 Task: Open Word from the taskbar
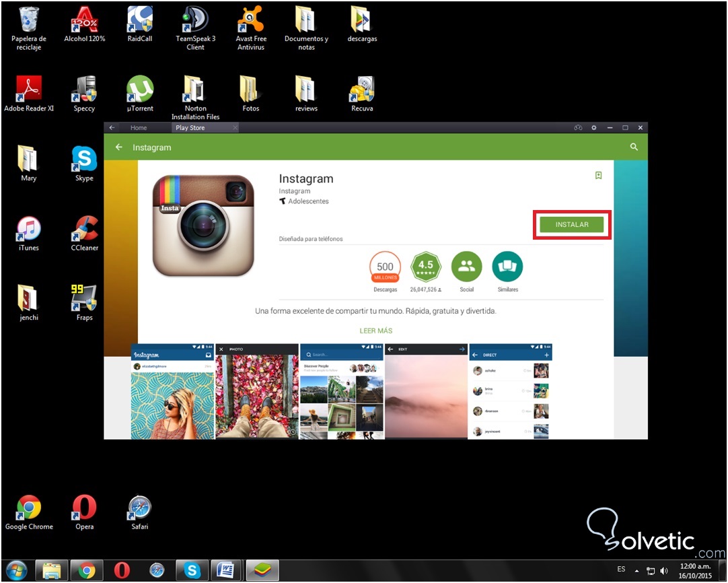(x=227, y=570)
